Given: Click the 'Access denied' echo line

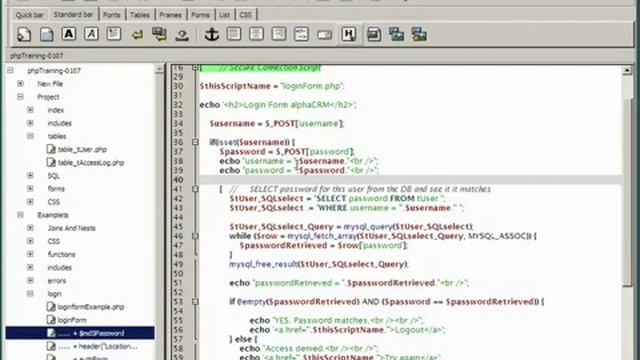Looking at the screenshot, I should 309,349.
